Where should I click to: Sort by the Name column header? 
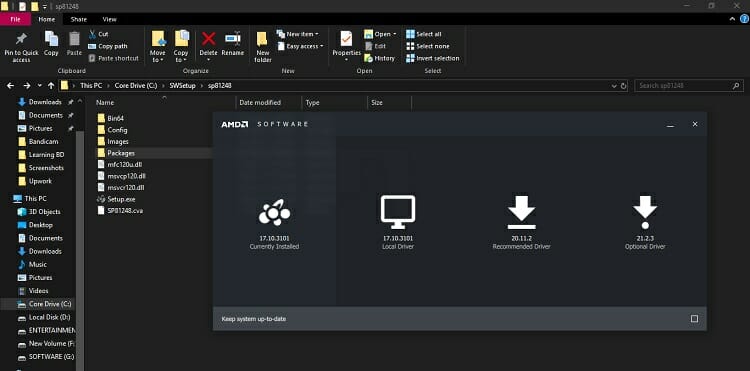(105, 102)
